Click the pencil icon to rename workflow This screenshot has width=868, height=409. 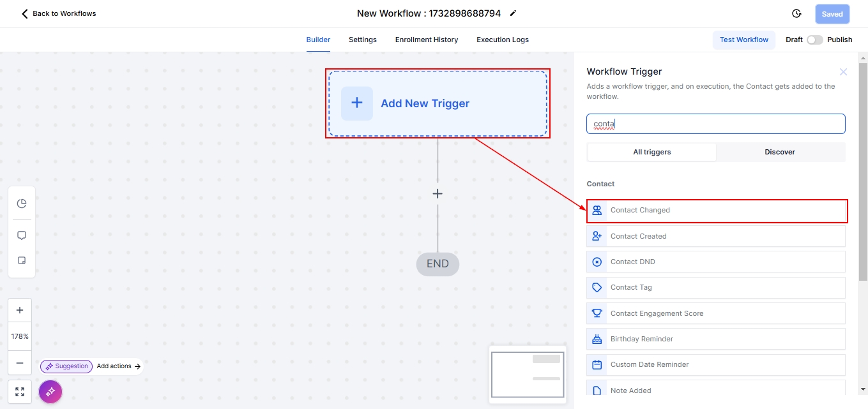[x=513, y=13]
